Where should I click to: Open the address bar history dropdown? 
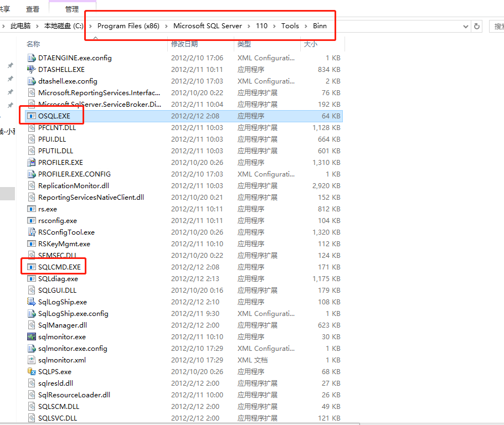(463, 26)
